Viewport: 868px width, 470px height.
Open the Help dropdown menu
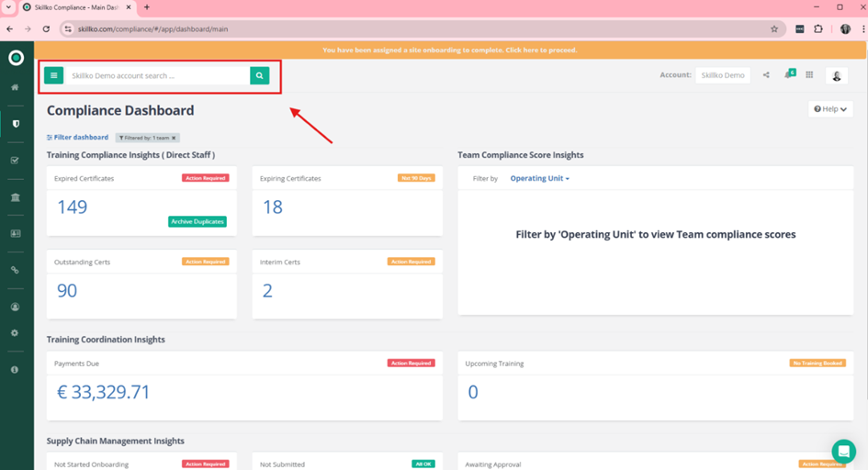(x=830, y=109)
